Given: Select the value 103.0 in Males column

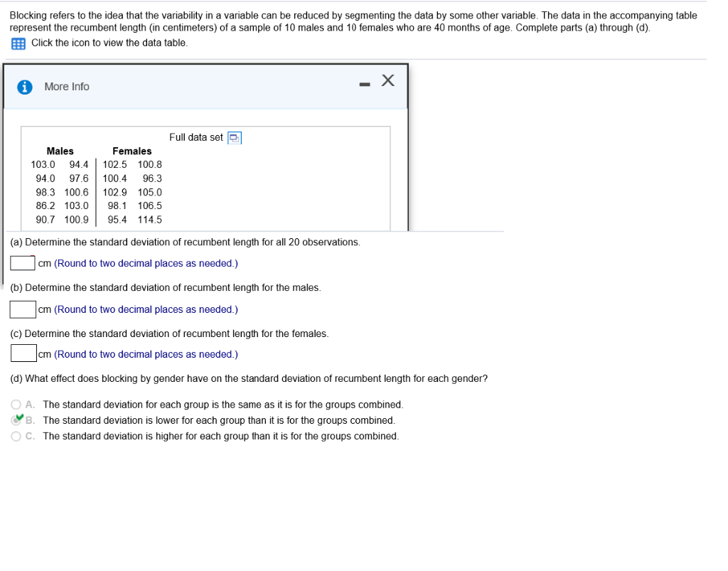Looking at the screenshot, I should coord(45,164).
